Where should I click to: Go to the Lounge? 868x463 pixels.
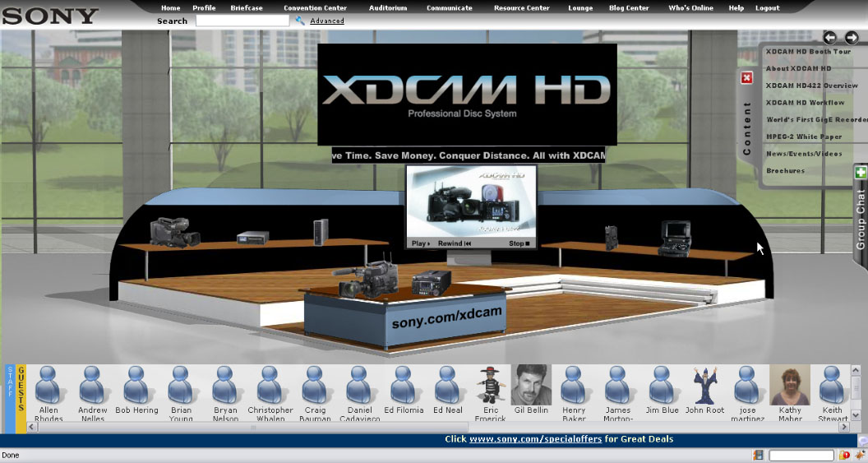[580, 7]
